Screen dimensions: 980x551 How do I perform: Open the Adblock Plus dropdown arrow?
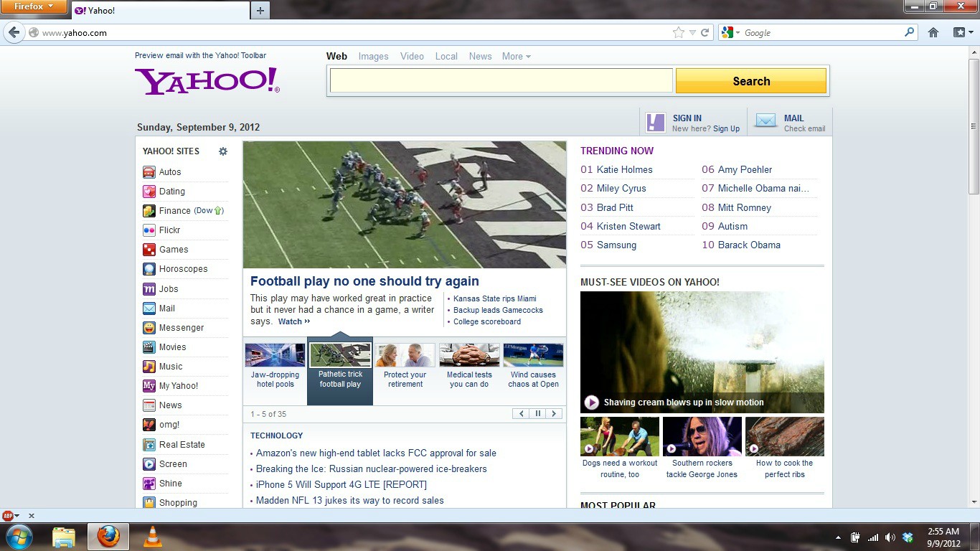[x=17, y=516]
